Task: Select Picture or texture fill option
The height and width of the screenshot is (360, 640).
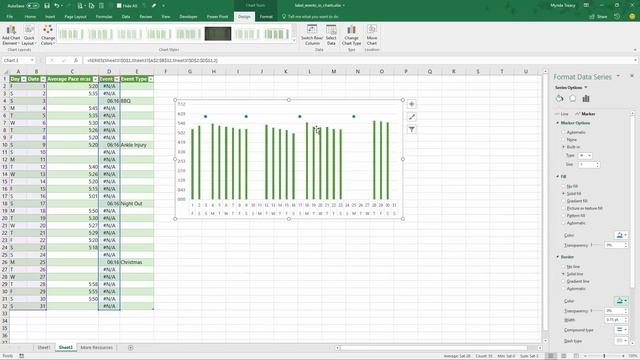Action: pos(564,208)
